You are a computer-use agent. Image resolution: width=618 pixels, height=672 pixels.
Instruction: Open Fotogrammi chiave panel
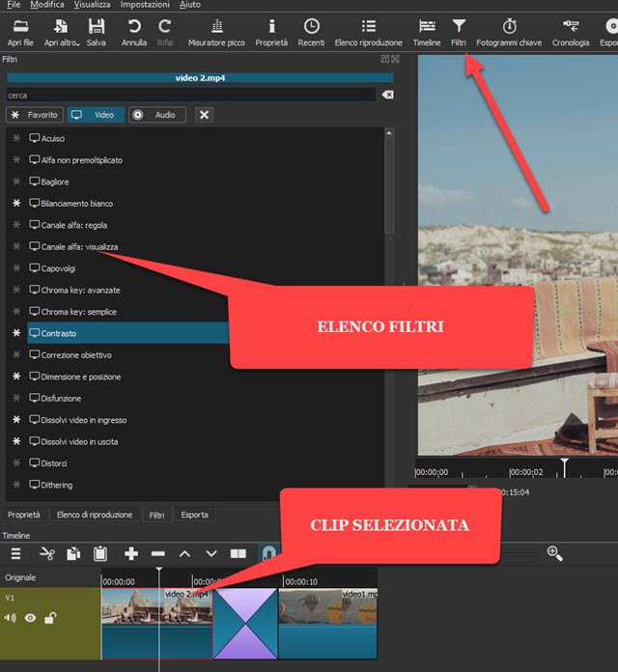(509, 33)
